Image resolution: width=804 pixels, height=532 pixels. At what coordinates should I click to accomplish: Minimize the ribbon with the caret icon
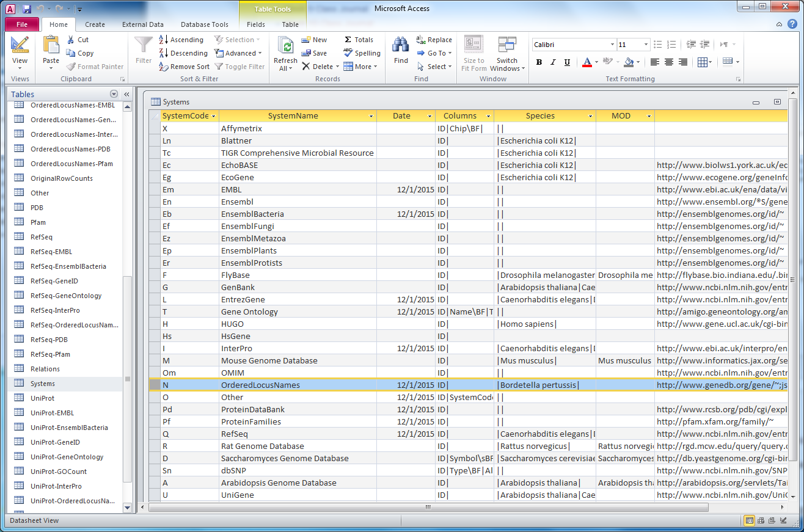click(x=779, y=24)
